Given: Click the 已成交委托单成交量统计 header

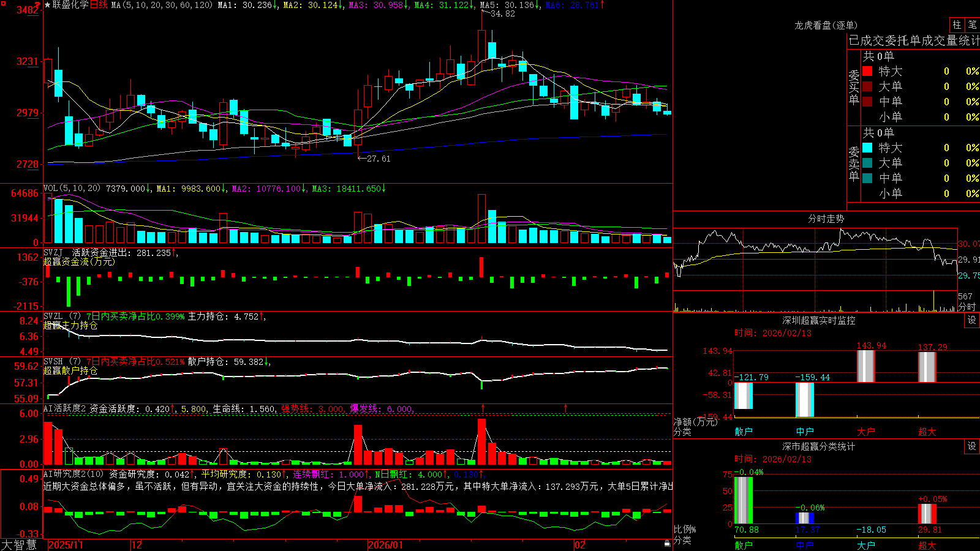Looking at the screenshot, I should [914, 40].
